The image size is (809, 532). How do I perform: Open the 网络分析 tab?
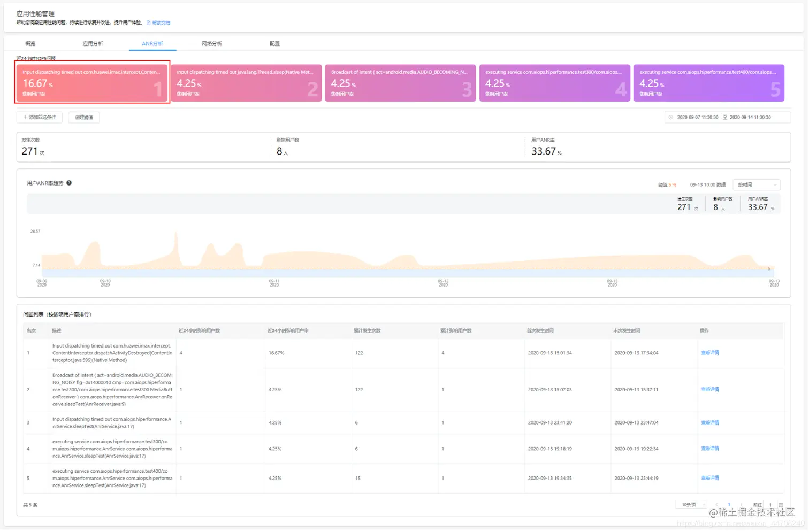tap(212, 43)
